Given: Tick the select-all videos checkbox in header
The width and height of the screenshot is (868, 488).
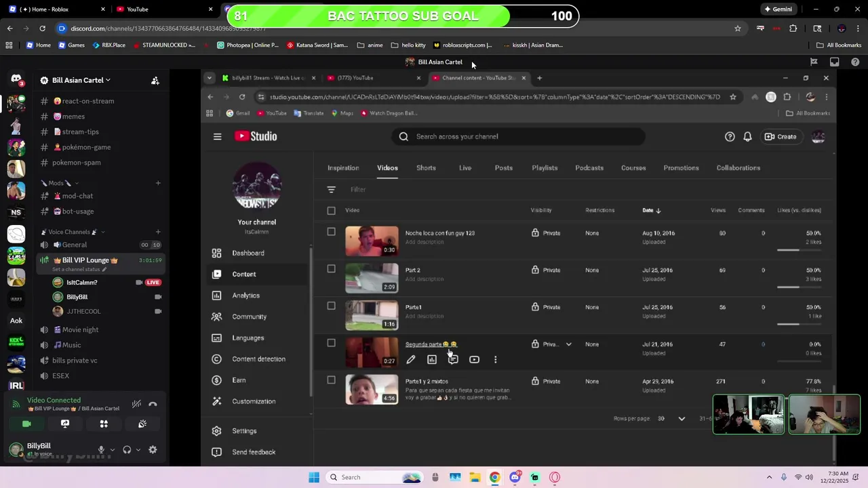Looking at the screenshot, I should pyautogui.click(x=331, y=211).
